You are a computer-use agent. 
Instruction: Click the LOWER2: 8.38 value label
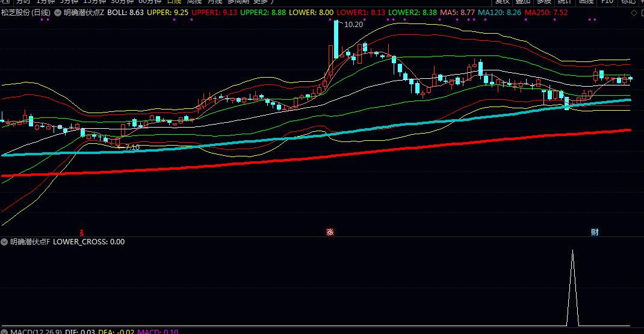tap(412, 13)
